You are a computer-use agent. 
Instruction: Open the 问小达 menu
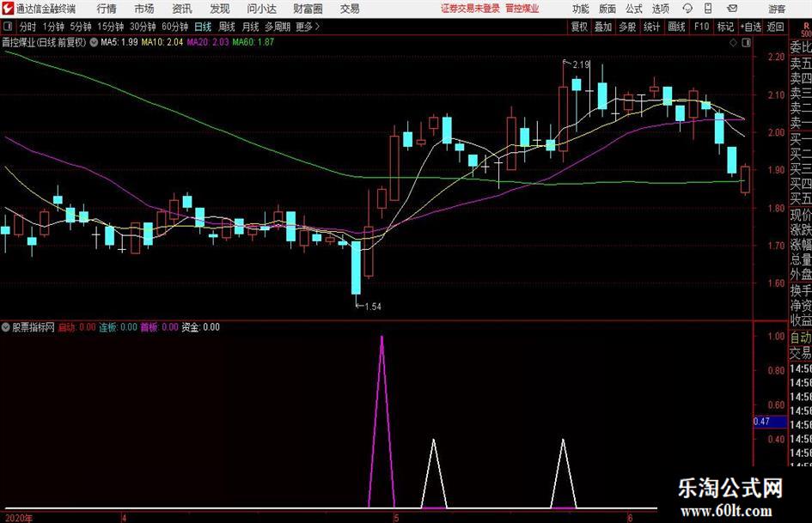click(x=261, y=9)
